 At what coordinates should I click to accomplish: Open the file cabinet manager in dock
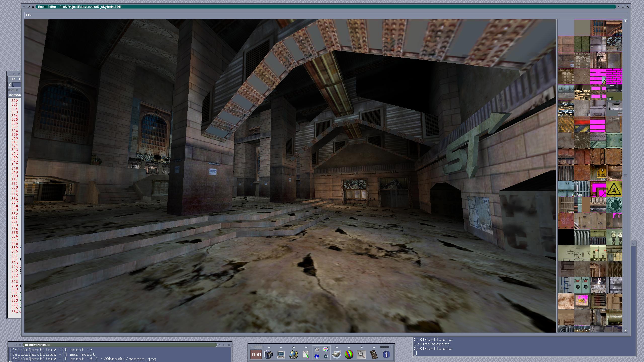point(268,354)
